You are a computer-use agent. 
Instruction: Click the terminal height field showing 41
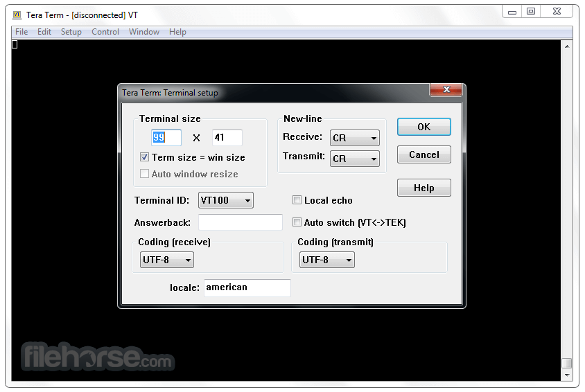[x=227, y=138]
